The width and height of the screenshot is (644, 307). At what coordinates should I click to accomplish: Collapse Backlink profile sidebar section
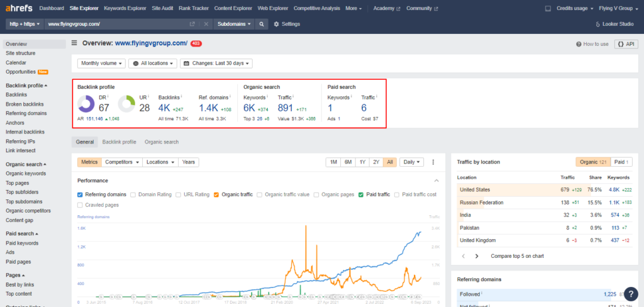[26, 86]
